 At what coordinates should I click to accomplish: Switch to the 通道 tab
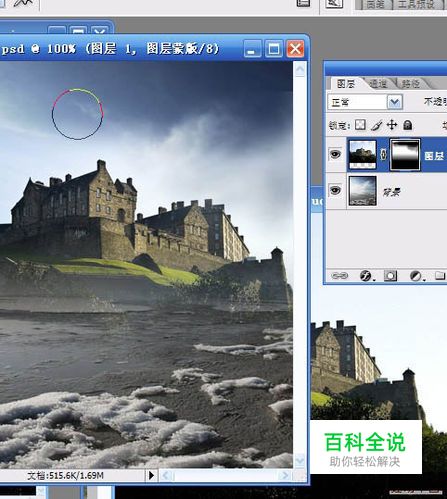pyautogui.click(x=378, y=84)
